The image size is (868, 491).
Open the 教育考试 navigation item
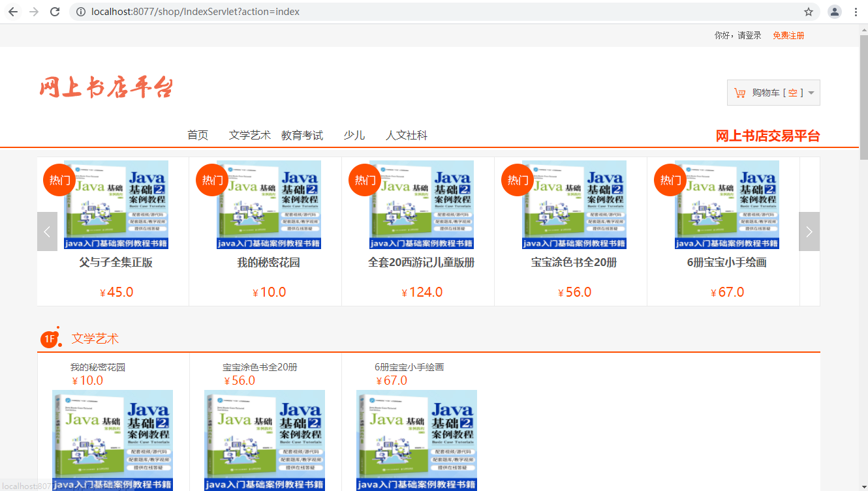pyautogui.click(x=302, y=135)
